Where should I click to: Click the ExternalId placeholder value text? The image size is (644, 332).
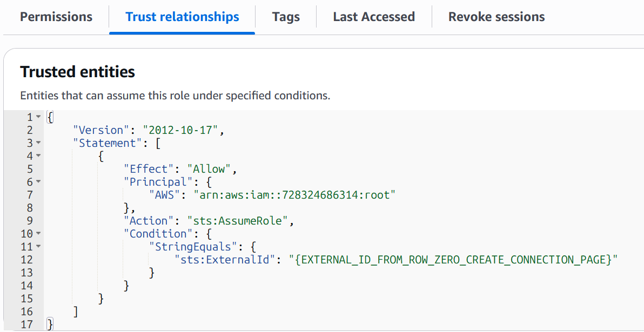click(x=453, y=260)
